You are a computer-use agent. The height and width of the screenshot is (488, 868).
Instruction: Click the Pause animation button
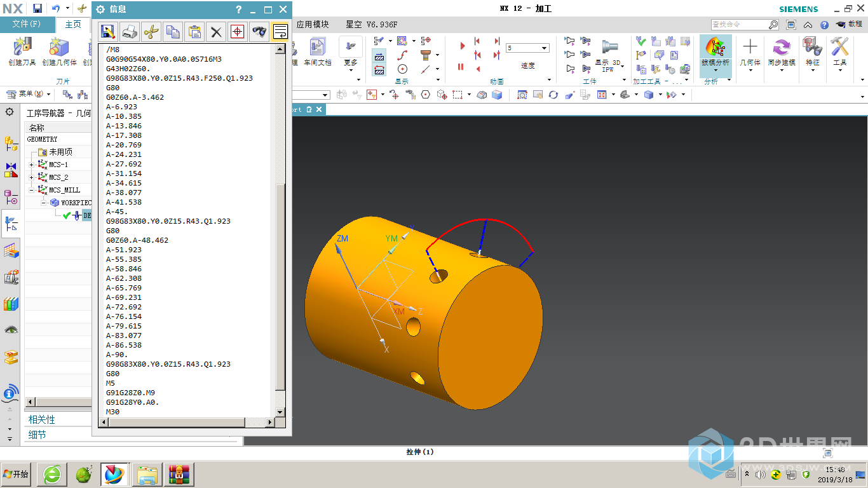pyautogui.click(x=461, y=67)
